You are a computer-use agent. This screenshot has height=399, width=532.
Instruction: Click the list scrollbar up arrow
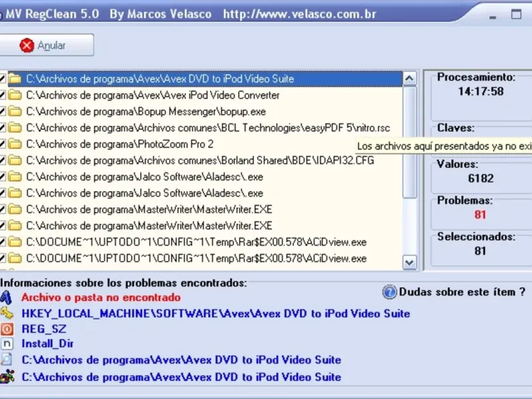pos(410,78)
